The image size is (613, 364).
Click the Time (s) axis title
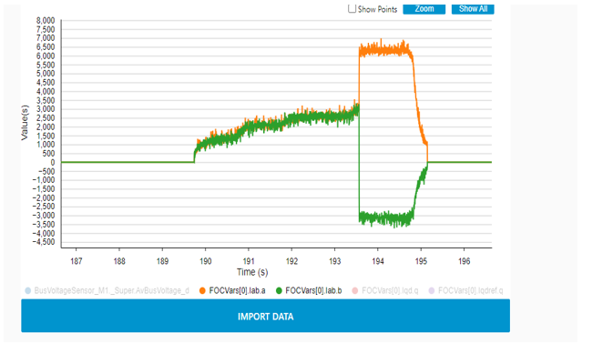point(252,272)
